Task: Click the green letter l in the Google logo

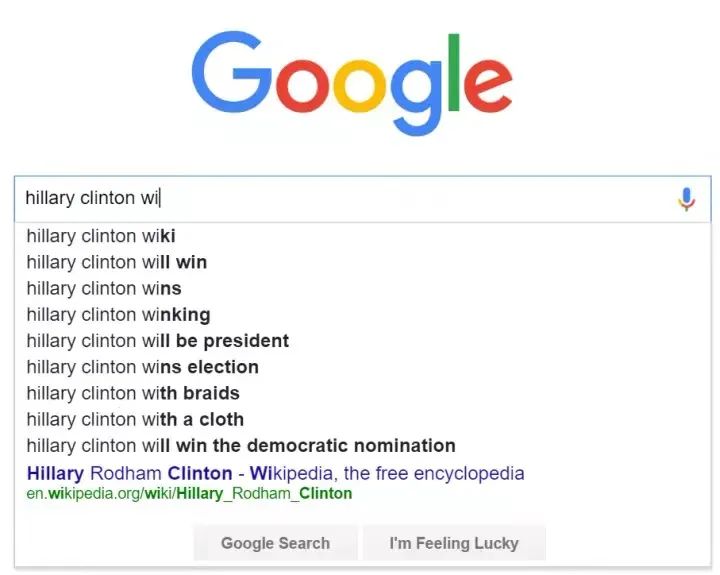Action: coord(453,72)
